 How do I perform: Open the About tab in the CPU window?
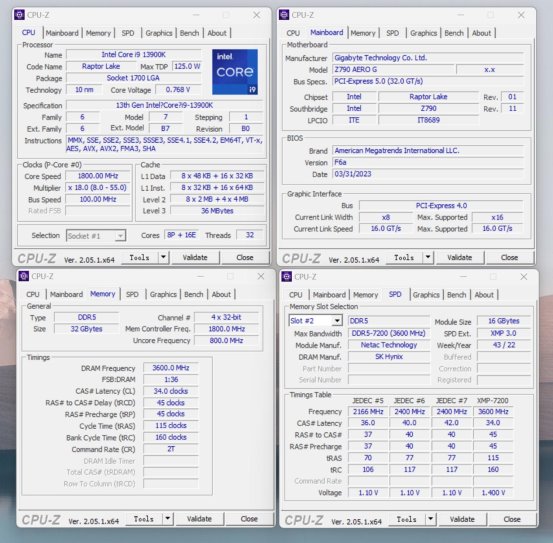[x=217, y=33]
